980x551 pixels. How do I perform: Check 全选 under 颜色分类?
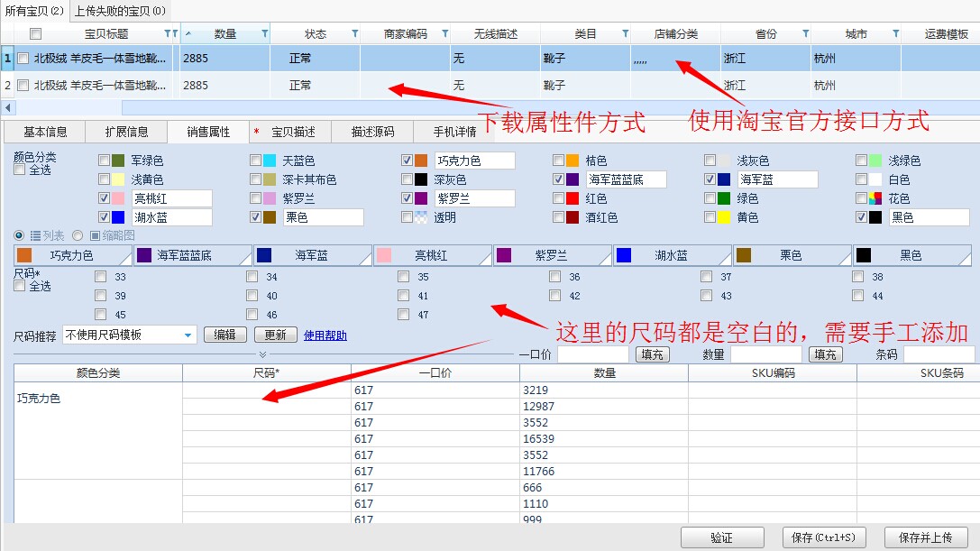point(20,170)
